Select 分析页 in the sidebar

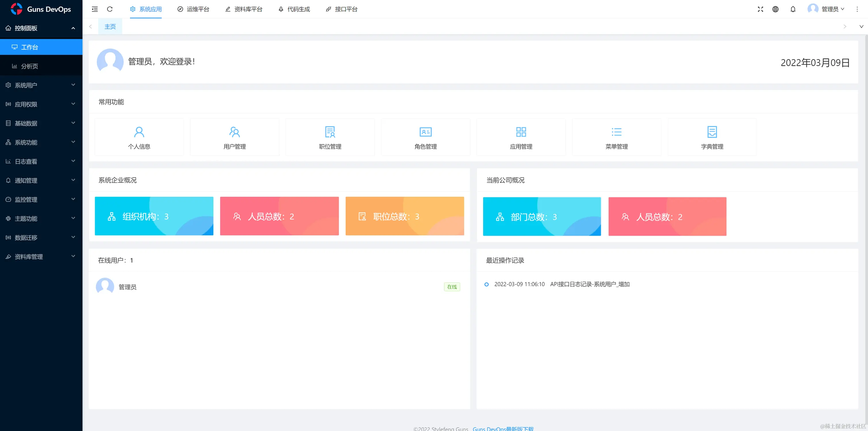pos(30,66)
